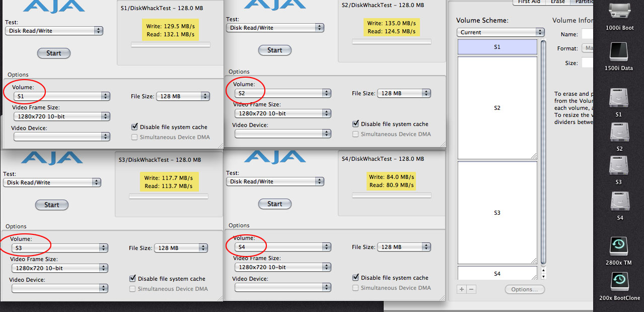The width and height of the screenshot is (644, 312).
Task: Open Video Device dropdown in S1 window
Action: point(61,137)
